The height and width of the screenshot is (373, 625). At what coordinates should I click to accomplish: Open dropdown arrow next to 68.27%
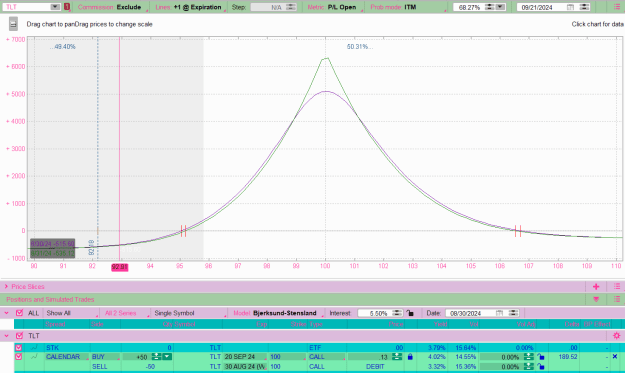[x=500, y=7]
